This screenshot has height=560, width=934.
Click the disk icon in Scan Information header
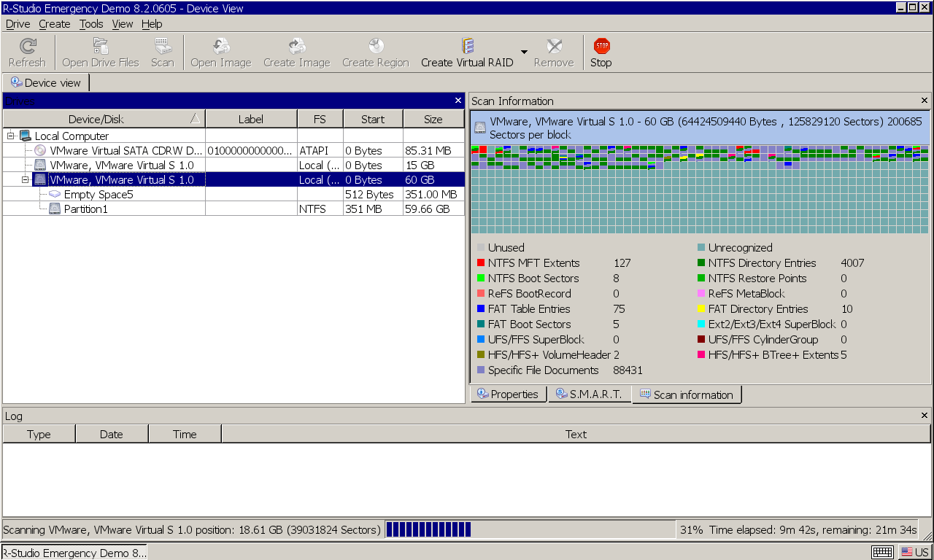click(479, 128)
